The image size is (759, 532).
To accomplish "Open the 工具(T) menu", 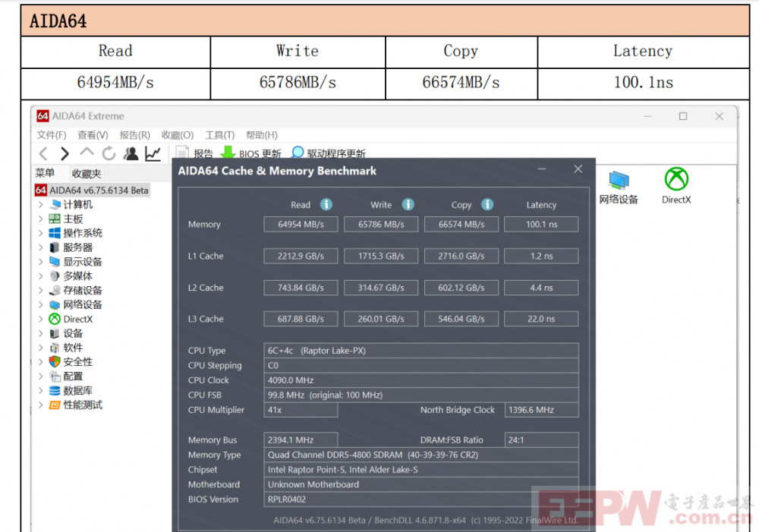I will (x=219, y=135).
